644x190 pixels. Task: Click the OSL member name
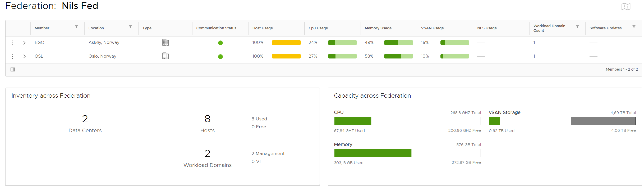(39, 56)
